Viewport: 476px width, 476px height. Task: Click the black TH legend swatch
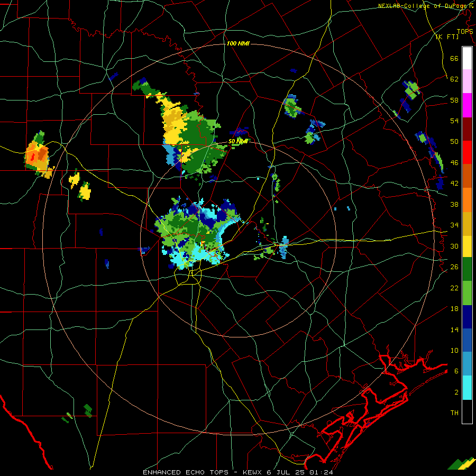[467, 411]
